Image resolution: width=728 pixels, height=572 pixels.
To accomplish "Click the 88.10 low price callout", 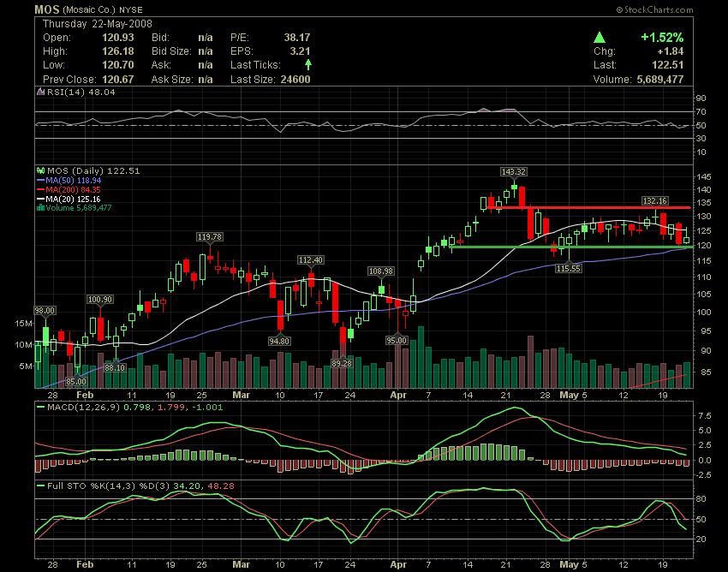I will 114,367.
